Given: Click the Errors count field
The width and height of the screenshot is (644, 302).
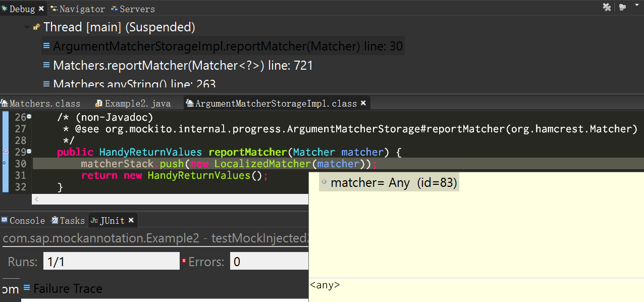Looking at the screenshot, I should coord(270,261).
